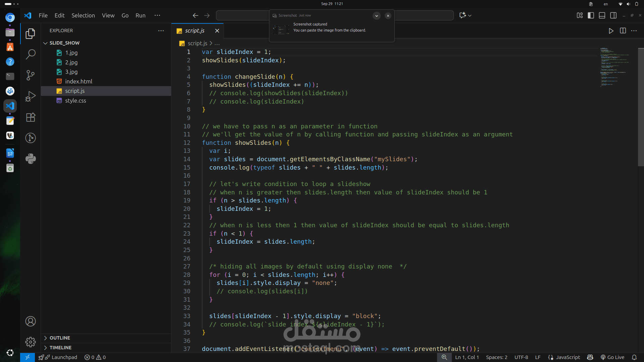The image size is (644, 362).
Task: Open the Selection menu
Action: 83,15
